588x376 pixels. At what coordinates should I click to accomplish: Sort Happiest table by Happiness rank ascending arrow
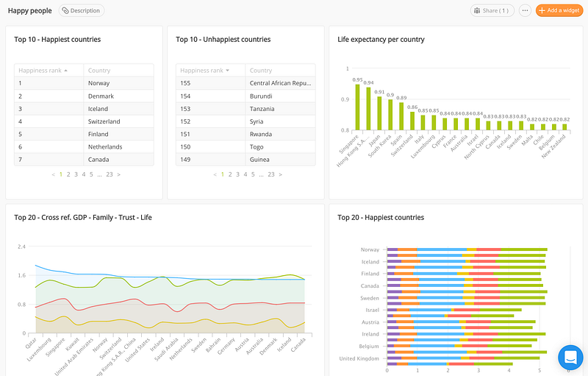(66, 71)
